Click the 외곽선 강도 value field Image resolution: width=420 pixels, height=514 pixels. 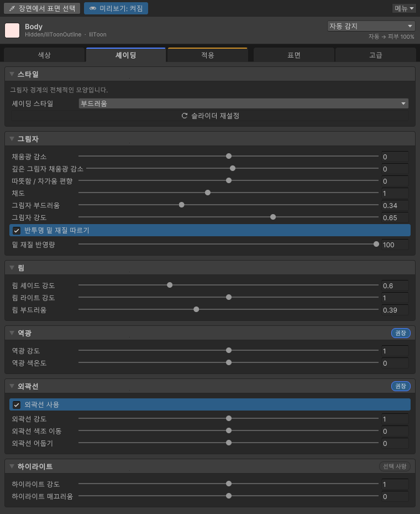(395, 419)
